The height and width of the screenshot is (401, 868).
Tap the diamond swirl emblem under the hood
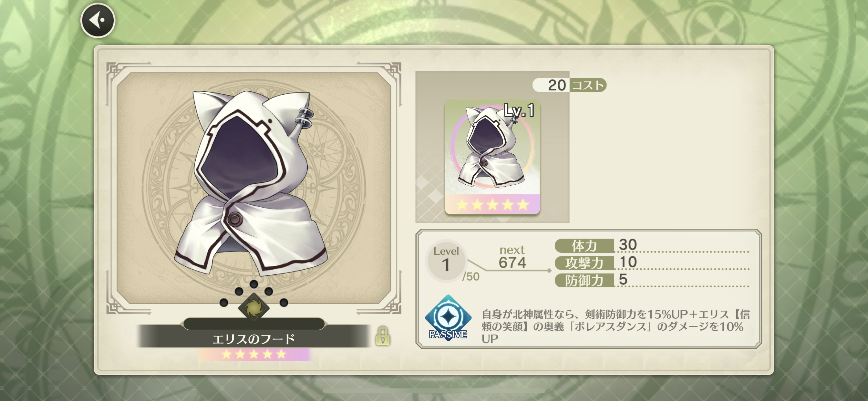(x=254, y=308)
